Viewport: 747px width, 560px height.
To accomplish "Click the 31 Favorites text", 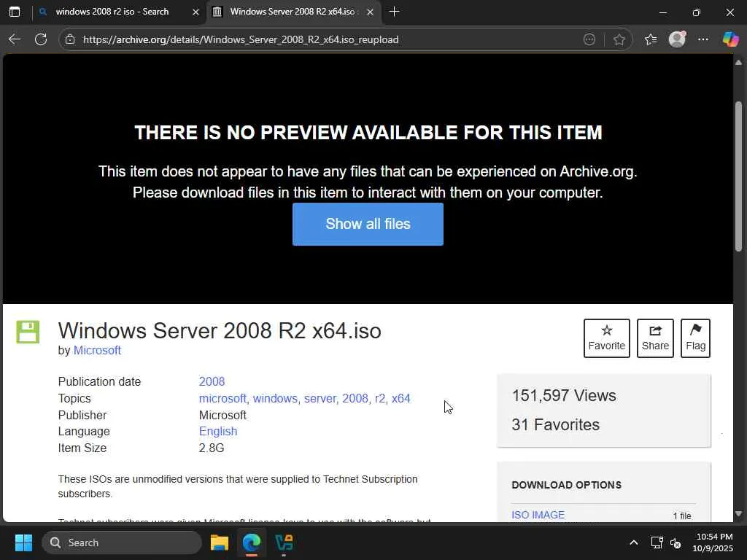I will (555, 425).
